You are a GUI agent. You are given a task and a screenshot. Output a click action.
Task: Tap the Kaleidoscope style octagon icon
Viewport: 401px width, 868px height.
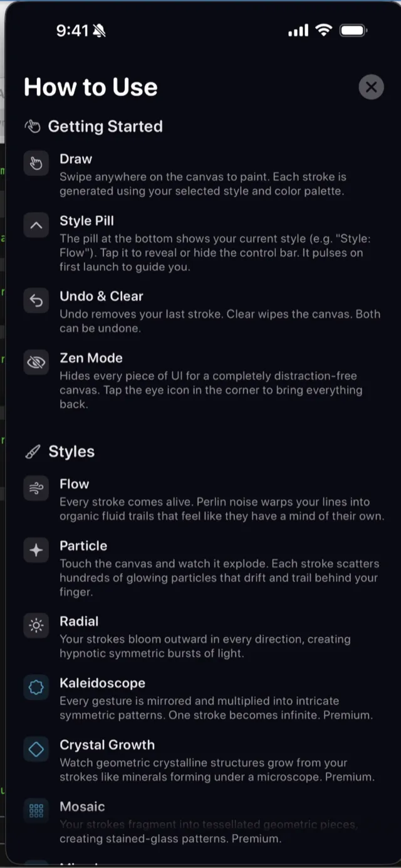(x=36, y=687)
